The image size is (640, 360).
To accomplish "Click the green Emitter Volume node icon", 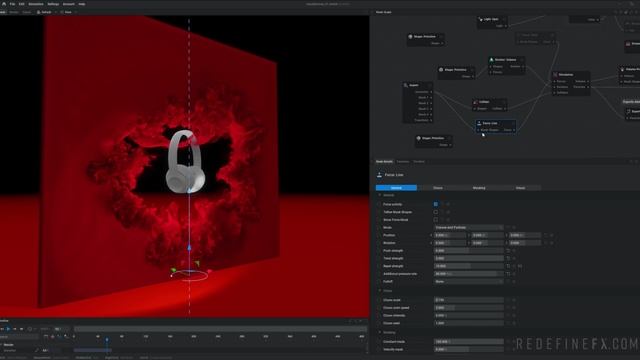I will coord(491,60).
